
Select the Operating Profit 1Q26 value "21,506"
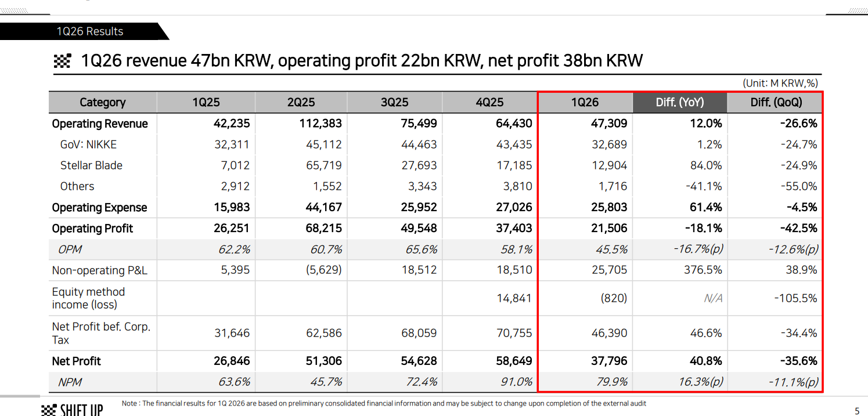[609, 228]
